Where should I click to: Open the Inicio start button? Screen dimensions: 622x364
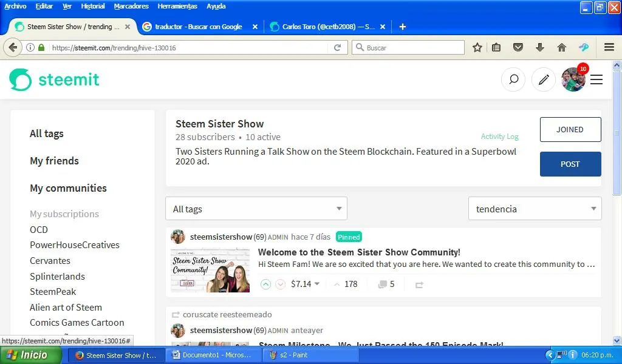(x=30, y=355)
